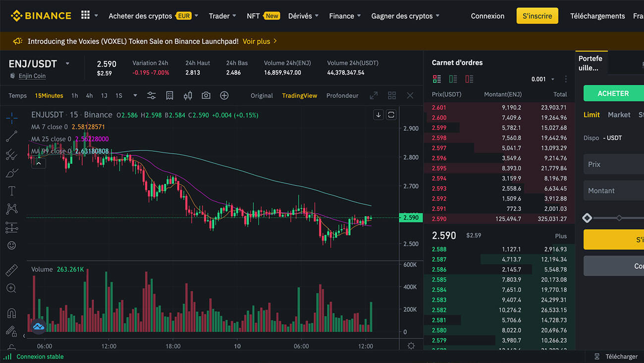Select the Market order type

pos(619,115)
